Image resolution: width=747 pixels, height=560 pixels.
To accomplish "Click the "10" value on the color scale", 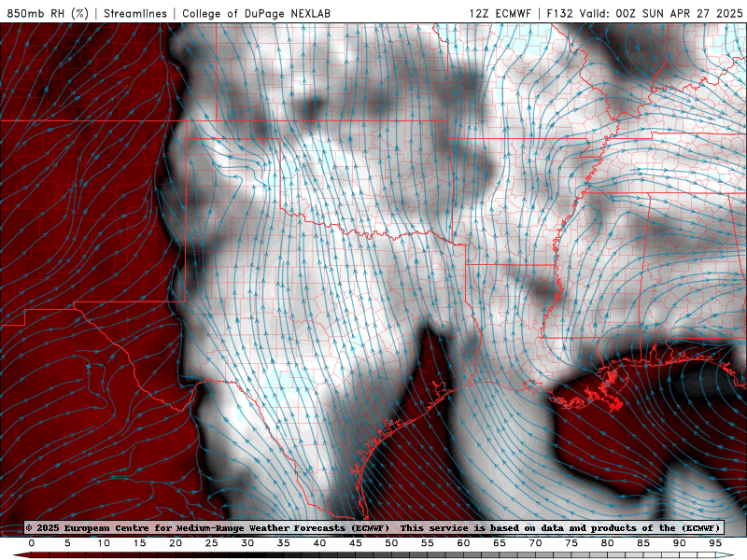I will pos(104,543).
